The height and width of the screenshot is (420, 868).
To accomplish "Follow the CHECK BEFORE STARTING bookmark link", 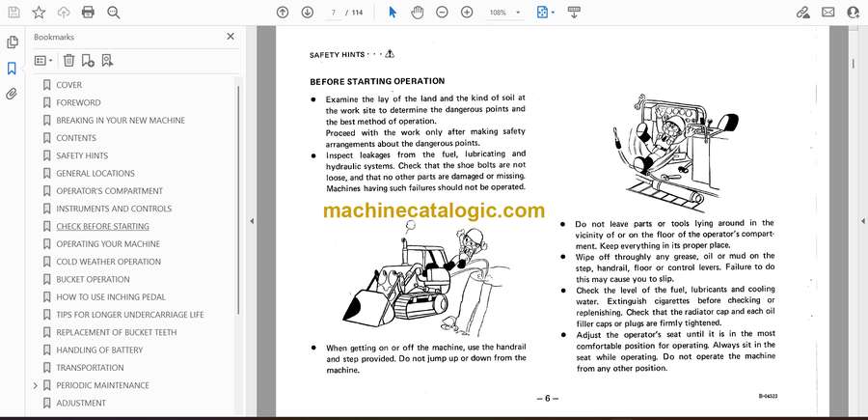I will tap(102, 226).
